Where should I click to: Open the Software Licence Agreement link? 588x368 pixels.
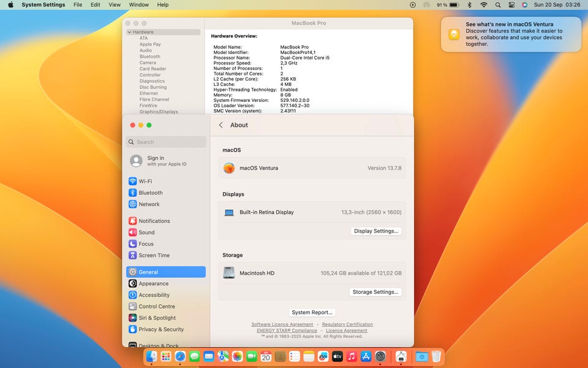tap(282, 324)
